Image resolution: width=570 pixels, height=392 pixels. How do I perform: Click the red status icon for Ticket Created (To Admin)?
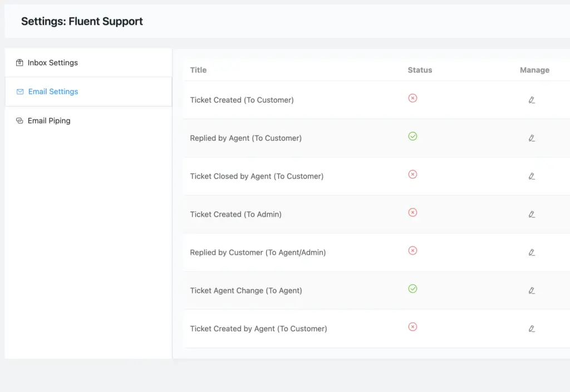[412, 212]
